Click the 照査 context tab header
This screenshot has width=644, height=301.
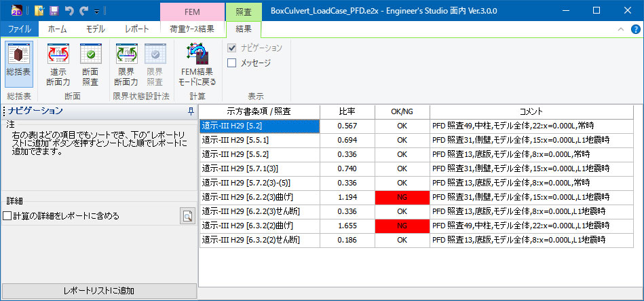(x=244, y=12)
